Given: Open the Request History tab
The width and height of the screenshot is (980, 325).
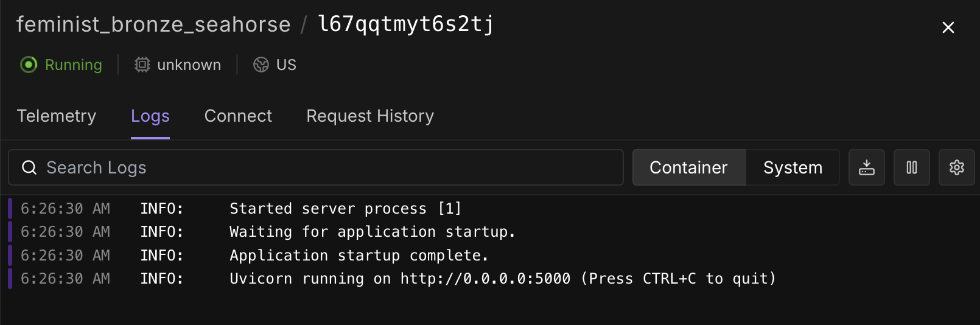Looking at the screenshot, I should pos(370,116).
